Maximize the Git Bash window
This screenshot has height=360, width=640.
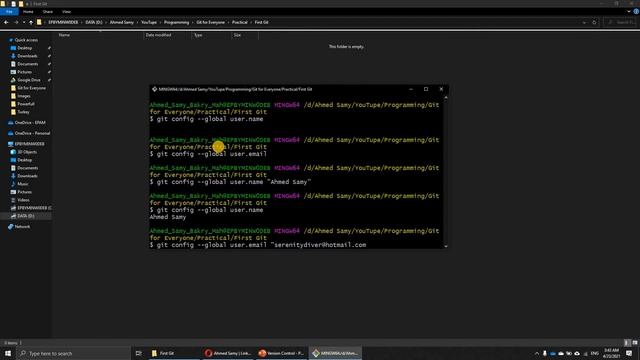coord(426,89)
